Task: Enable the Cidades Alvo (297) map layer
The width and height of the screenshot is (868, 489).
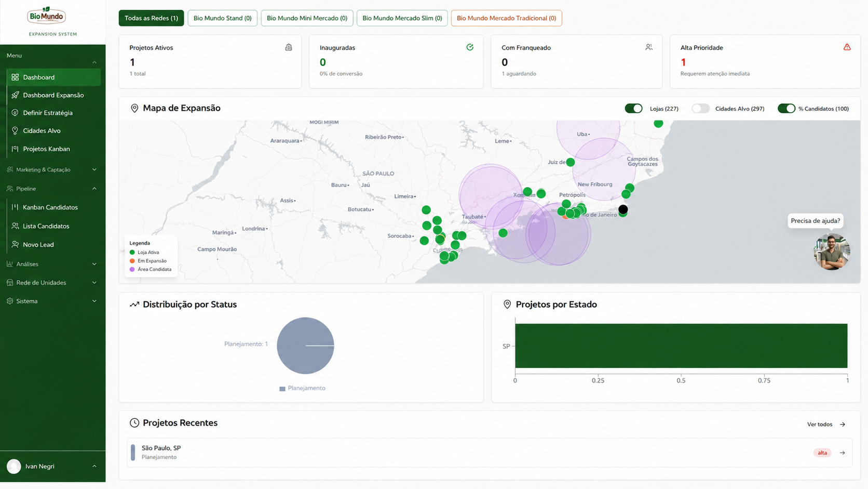Action: pos(700,109)
